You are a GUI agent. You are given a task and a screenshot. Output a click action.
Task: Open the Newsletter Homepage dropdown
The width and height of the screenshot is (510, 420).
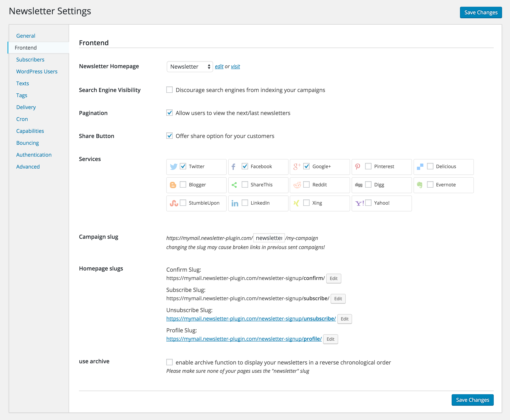tap(190, 67)
